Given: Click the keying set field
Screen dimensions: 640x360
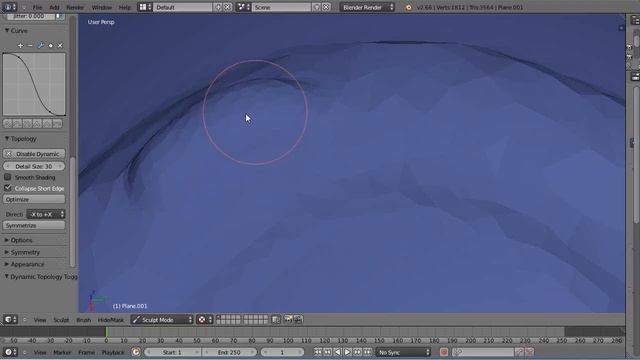Looking at the screenshot, I should [x=483, y=352].
